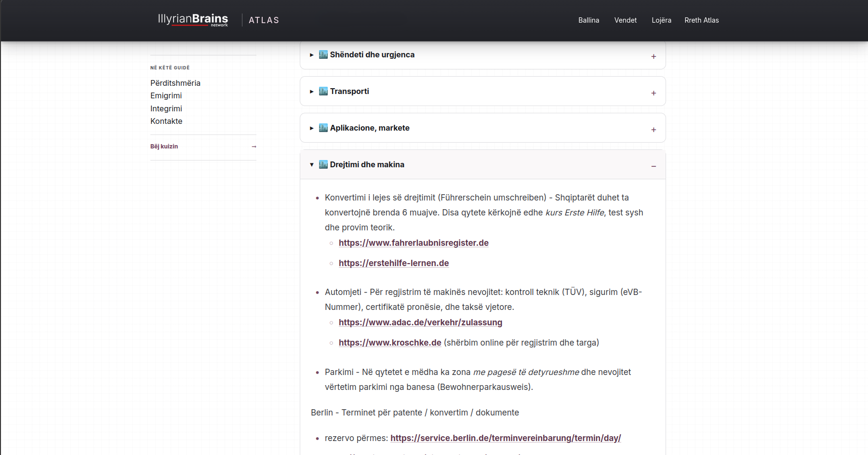
Task: Open Lojëra from the header menu
Action: (661, 20)
